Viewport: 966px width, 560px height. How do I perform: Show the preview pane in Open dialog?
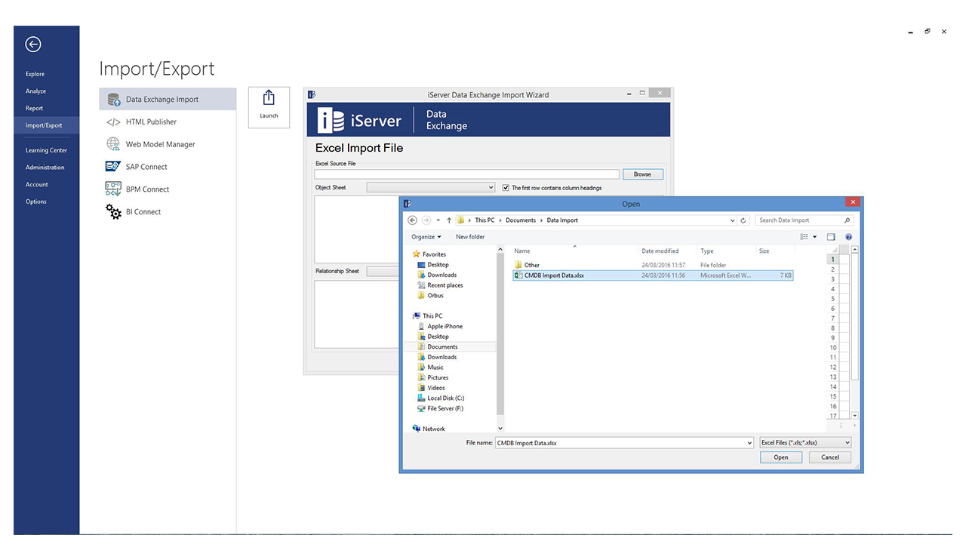coord(831,237)
